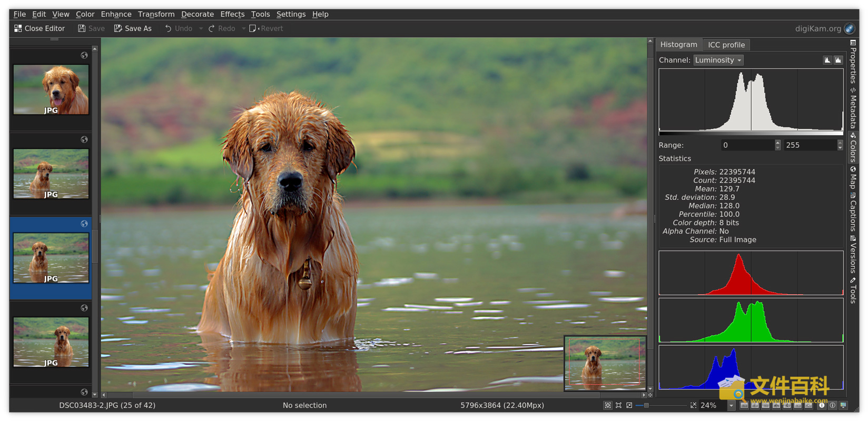The image size is (868, 421).
Task: Open the Transform menu
Action: coord(156,14)
